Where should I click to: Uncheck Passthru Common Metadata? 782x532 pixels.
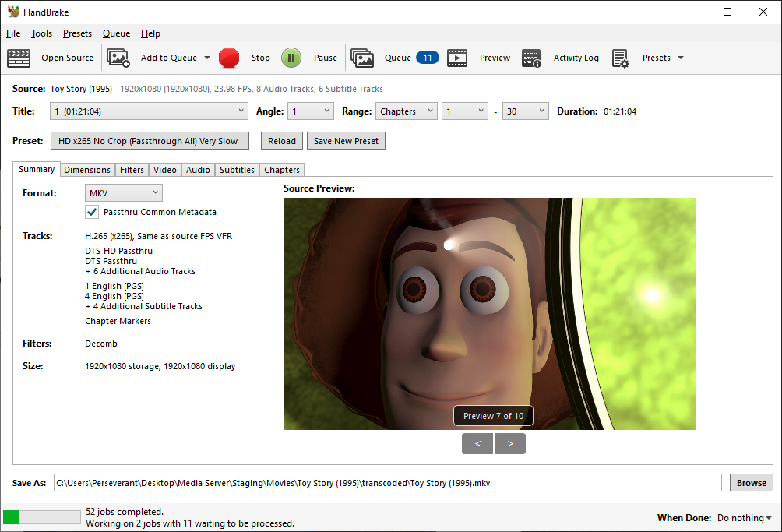click(x=92, y=212)
